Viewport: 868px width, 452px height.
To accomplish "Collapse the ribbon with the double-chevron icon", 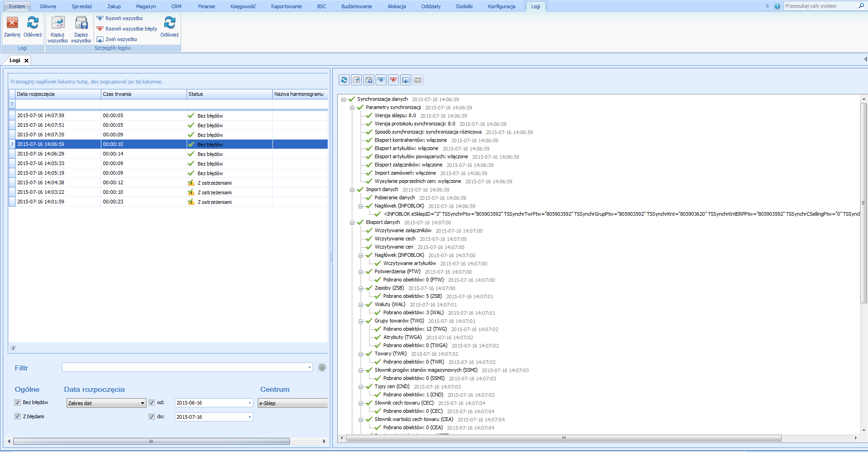I will (767, 6).
